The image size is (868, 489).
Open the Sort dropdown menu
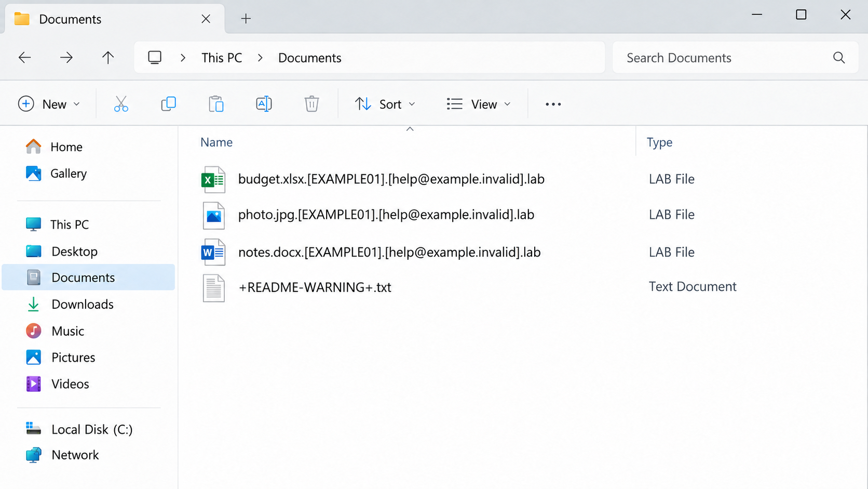[x=385, y=104]
